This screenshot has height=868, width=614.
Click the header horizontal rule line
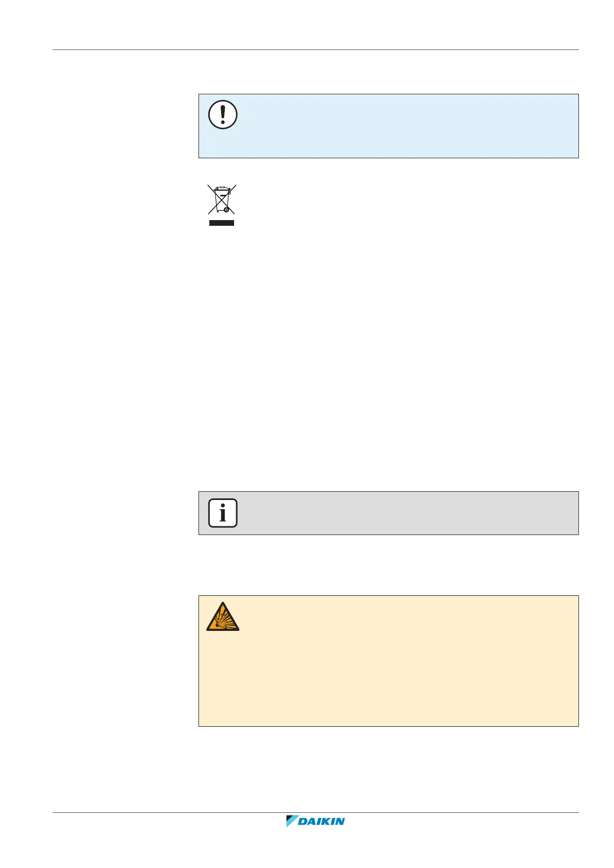316,50
